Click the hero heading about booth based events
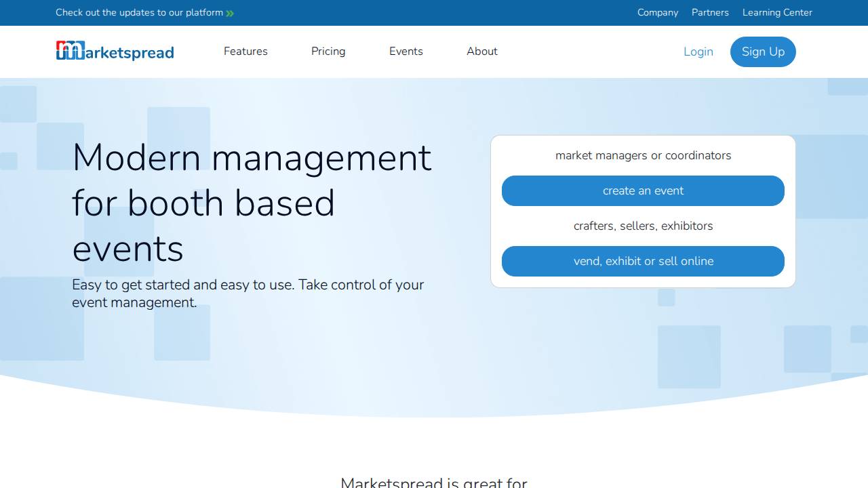Image resolution: width=868 pixels, height=488 pixels. pyautogui.click(x=252, y=203)
